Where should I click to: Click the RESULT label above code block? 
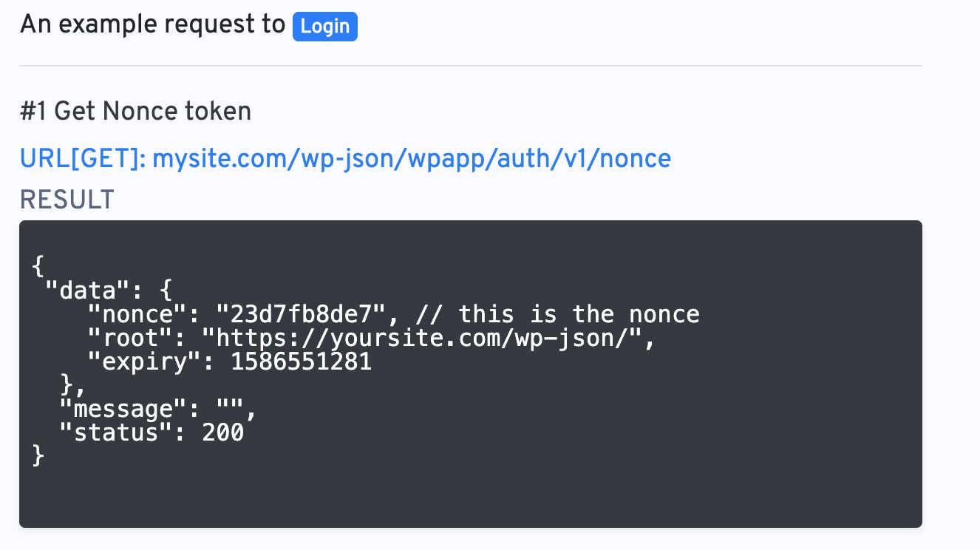(x=67, y=200)
